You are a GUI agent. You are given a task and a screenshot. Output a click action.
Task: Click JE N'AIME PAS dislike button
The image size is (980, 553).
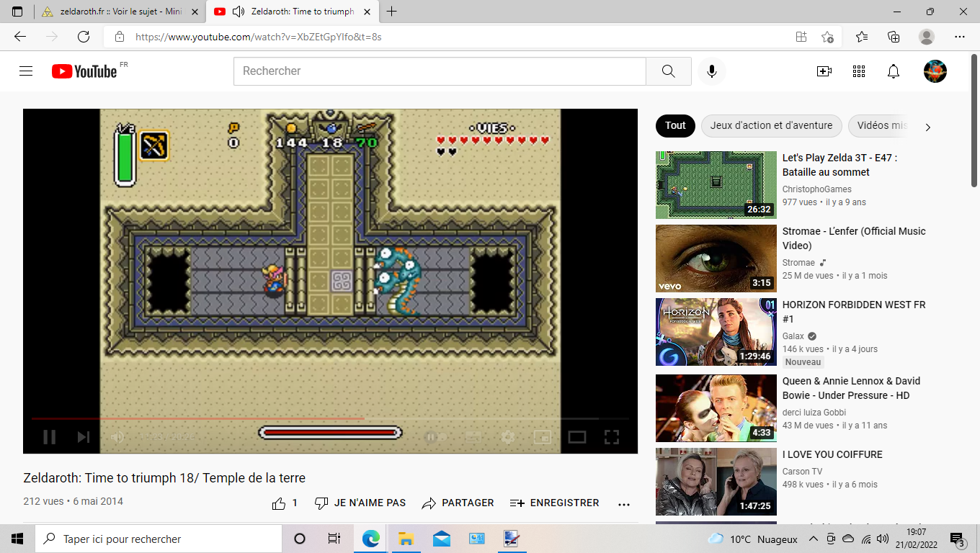(361, 503)
